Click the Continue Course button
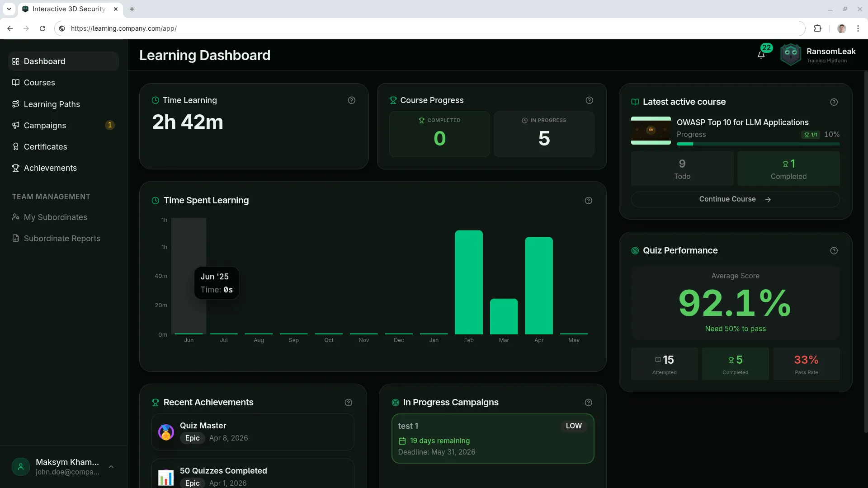Screen dimensions: 868x488 pos(735,199)
